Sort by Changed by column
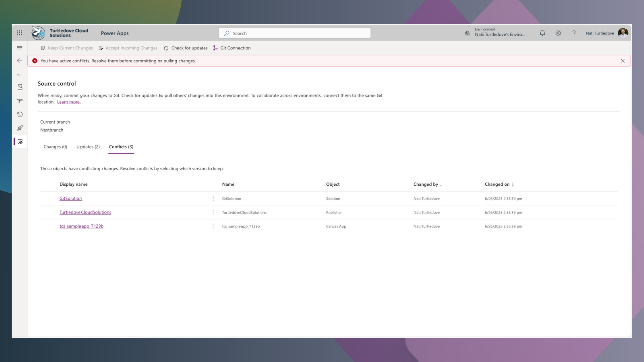644x362 pixels. coord(428,184)
